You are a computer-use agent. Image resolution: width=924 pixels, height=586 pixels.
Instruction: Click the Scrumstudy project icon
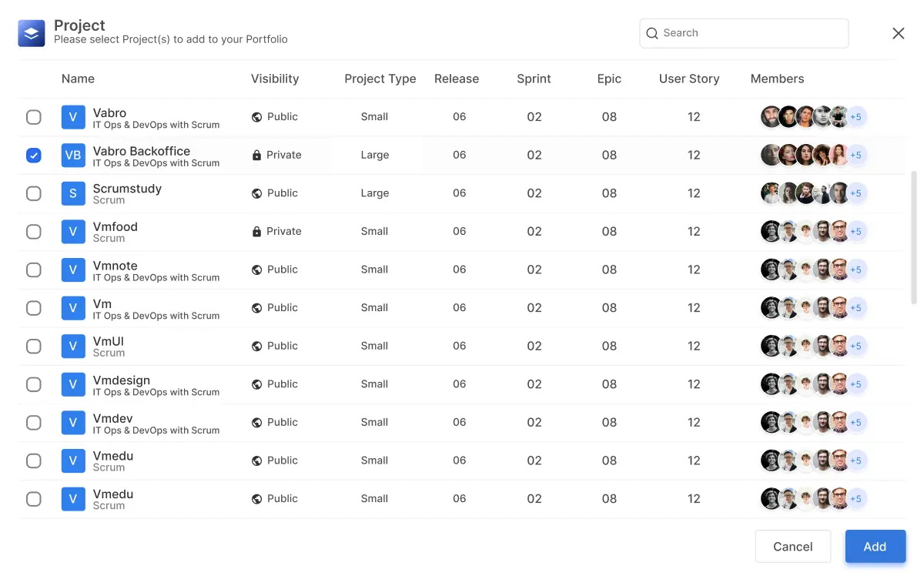tap(73, 193)
